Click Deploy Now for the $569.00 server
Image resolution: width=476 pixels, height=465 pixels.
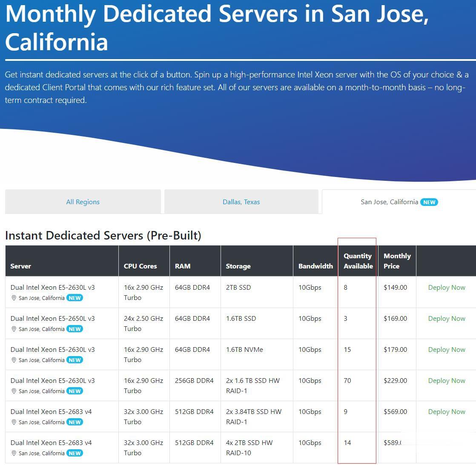[447, 412]
